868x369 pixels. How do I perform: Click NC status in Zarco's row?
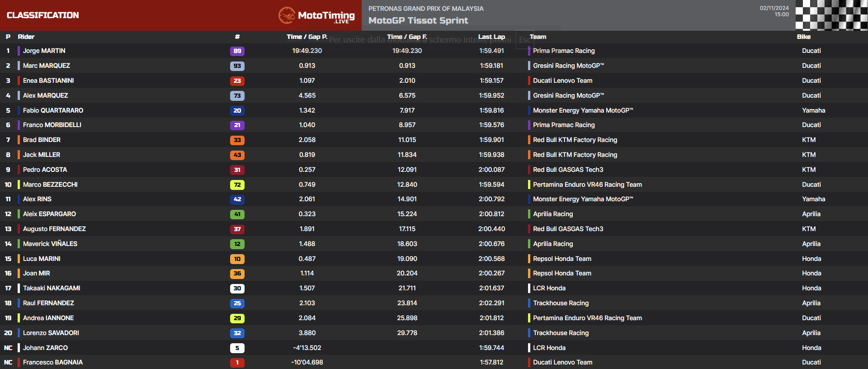tap(8, 348)
